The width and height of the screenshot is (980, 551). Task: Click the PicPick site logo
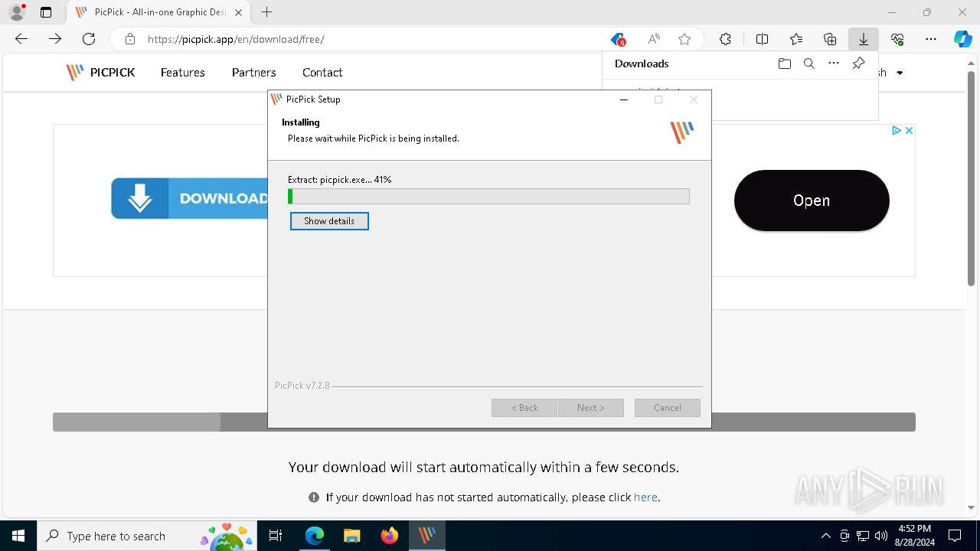pos(100,72)
